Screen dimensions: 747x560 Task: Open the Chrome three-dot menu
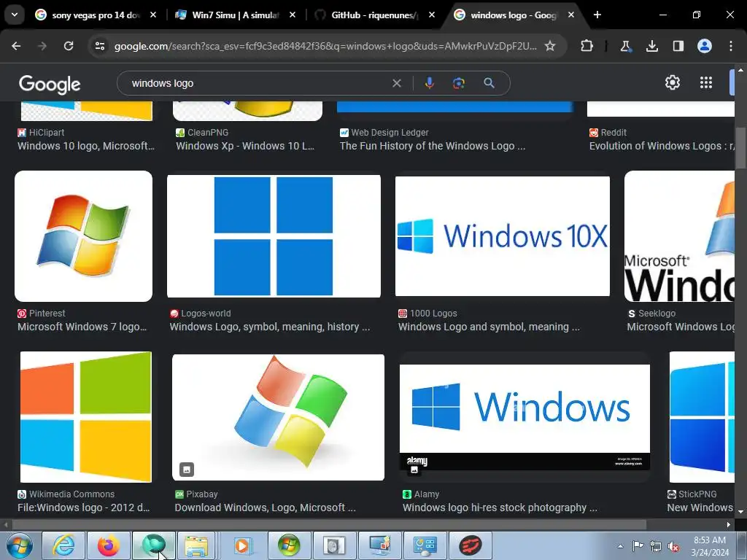tap(731, 46)
